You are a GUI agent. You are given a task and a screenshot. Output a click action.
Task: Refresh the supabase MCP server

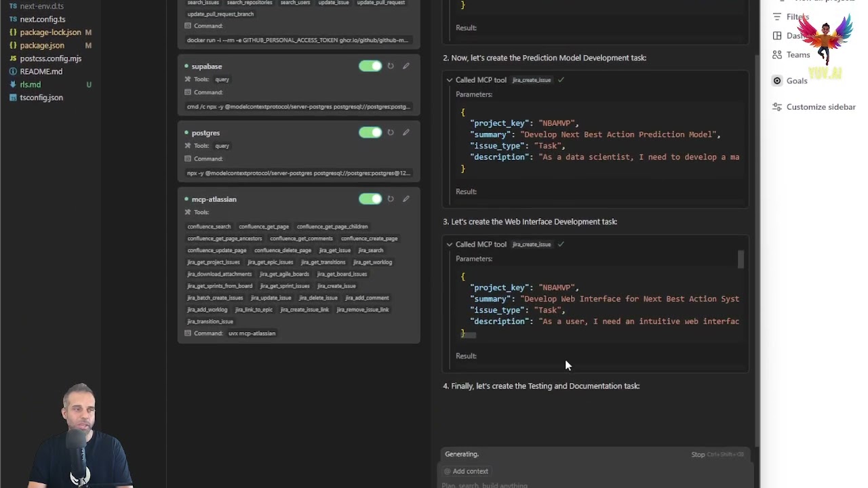pyautogui.click(x=391, y=66)
